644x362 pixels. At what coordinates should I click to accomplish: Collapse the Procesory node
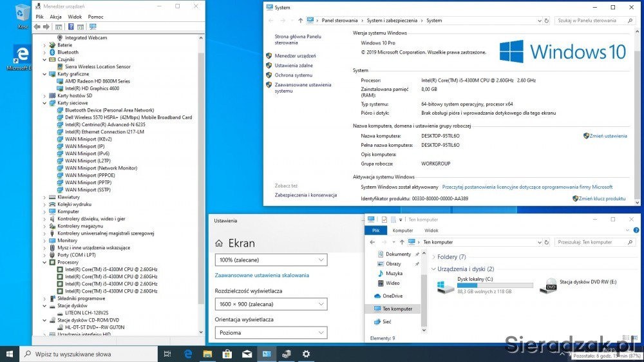click(x=44, y=262)
